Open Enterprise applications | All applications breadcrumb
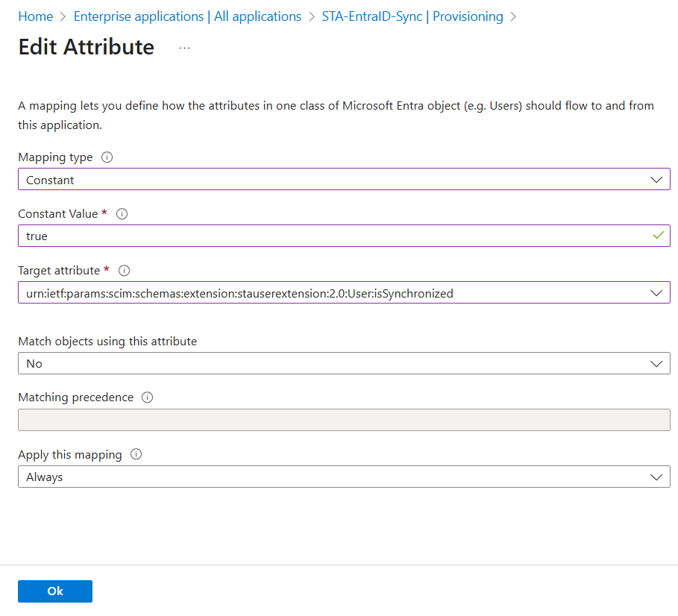 click(x=187, y=16)
